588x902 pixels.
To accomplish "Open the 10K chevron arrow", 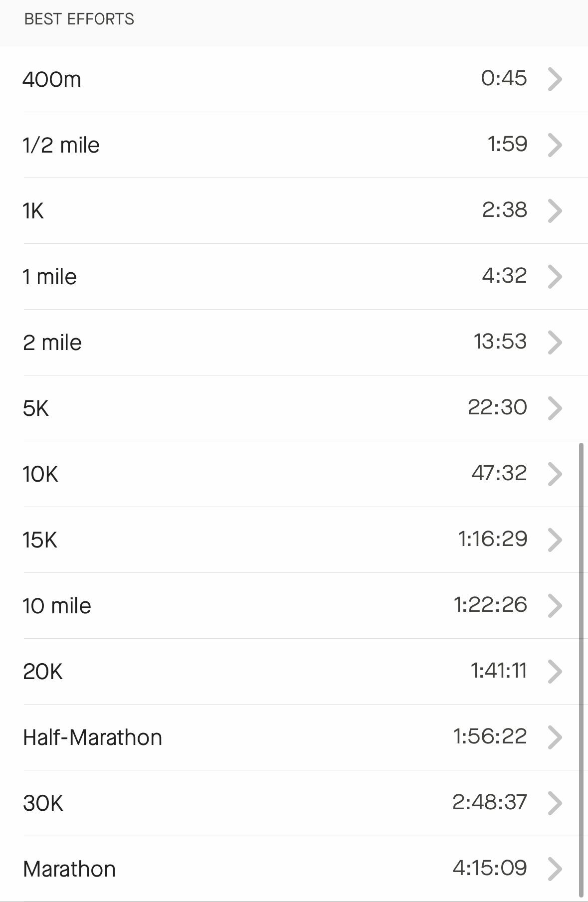I will tap(555, 474).
